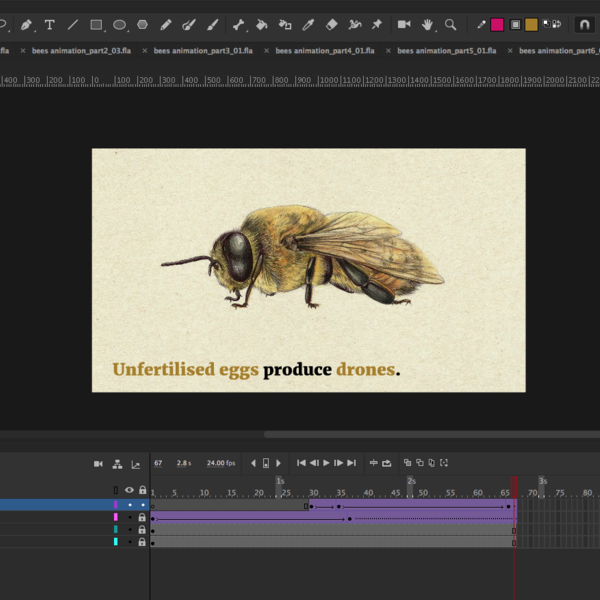Image resolution: width=600 pixels, height=600 pixels.
Task: Select the Eyedropper tool
Action: [308, 25]
